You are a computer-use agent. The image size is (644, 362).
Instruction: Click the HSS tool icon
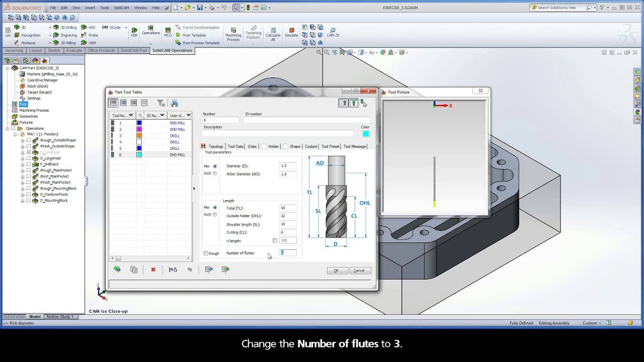point(89,28)
